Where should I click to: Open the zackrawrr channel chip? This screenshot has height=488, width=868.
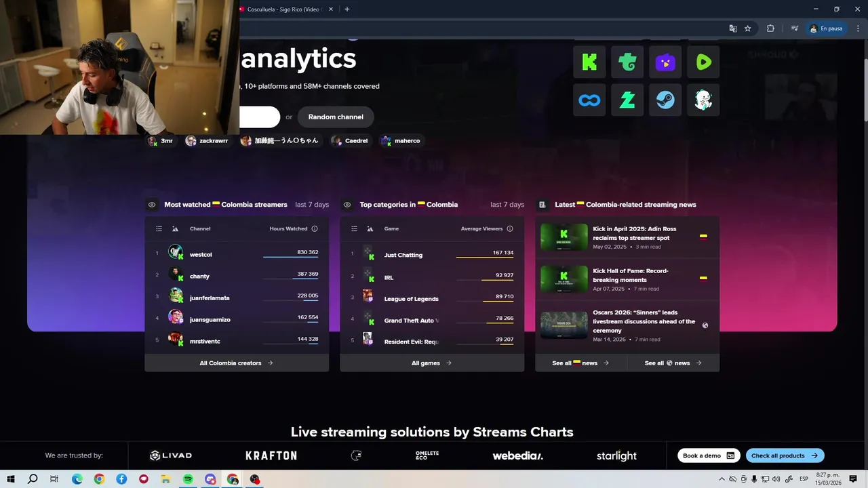tap(208, 141)
